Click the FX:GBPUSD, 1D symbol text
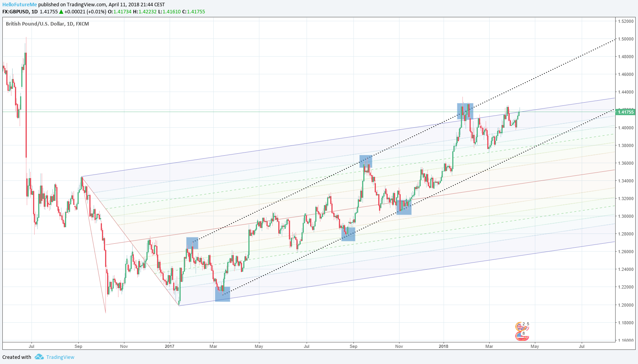Image resolution: width=638 pixels, height=364 pixels. point(20,12)
